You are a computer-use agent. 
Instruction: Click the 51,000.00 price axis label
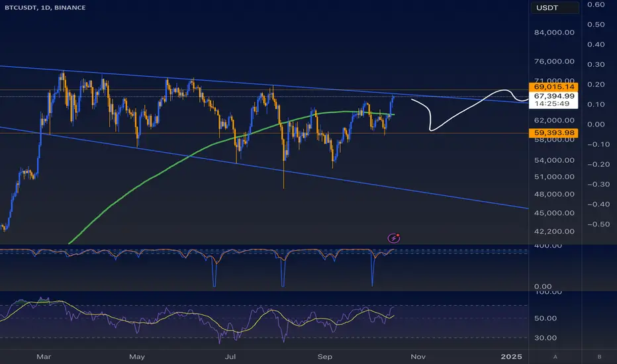[x=554, y=177]
